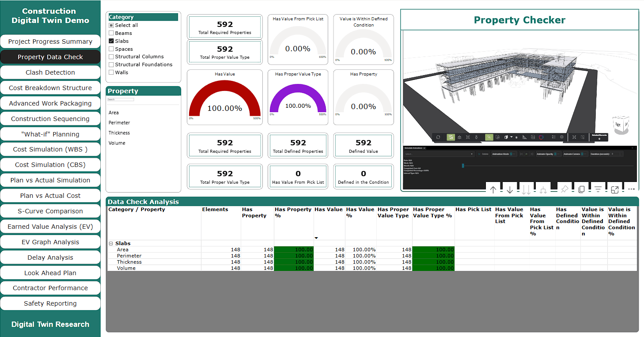Image resolution: width=644 pixels, height=337 pixels.
Task: Open the visual filter icon
Action: tap(598, 189)
